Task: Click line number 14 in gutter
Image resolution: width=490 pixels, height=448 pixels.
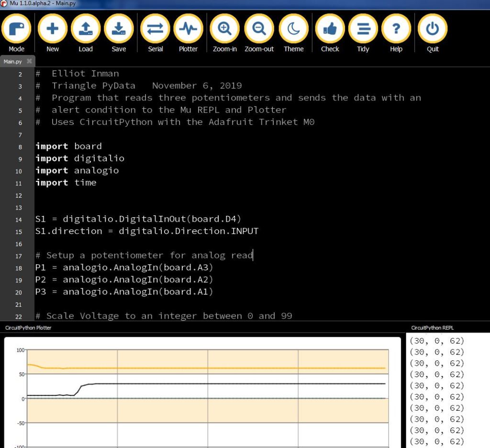Action: click(19, 220)
